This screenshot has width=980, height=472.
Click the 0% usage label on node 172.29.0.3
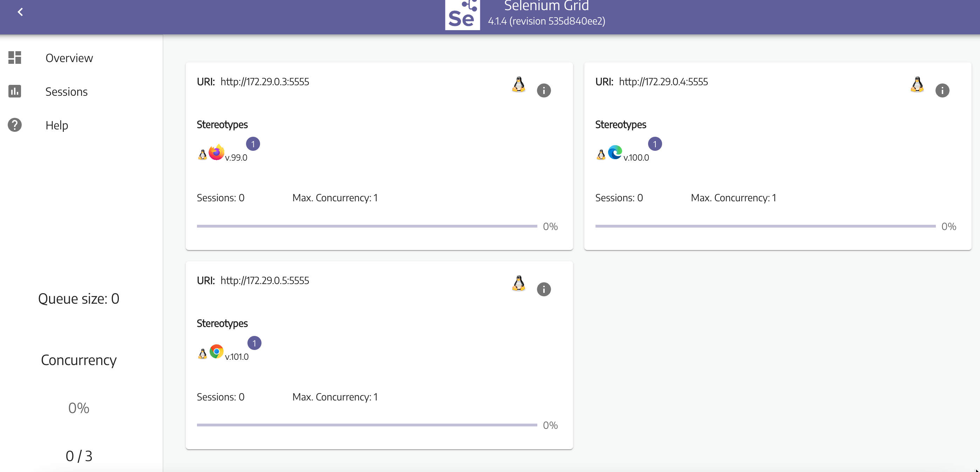[550, 227]
